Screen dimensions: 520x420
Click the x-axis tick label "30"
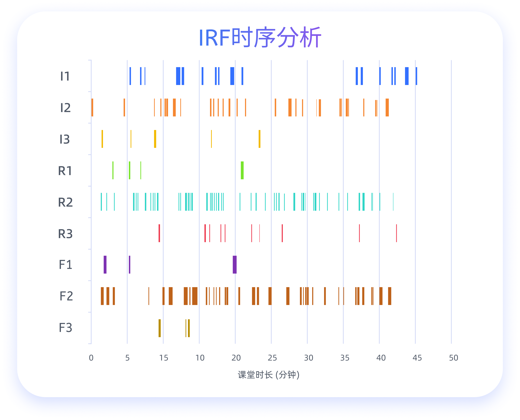309,357
